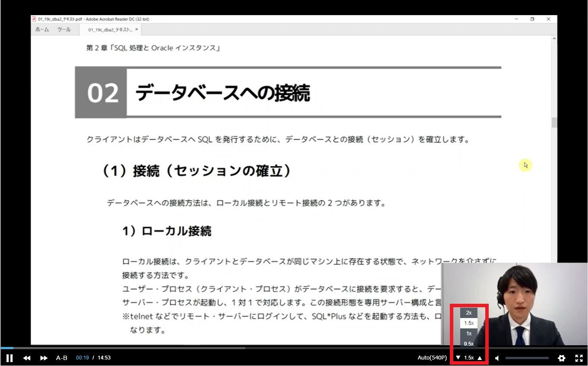Click the rewind button
The width and height of the screenshot is (588, 366).
tap(27, 358)
